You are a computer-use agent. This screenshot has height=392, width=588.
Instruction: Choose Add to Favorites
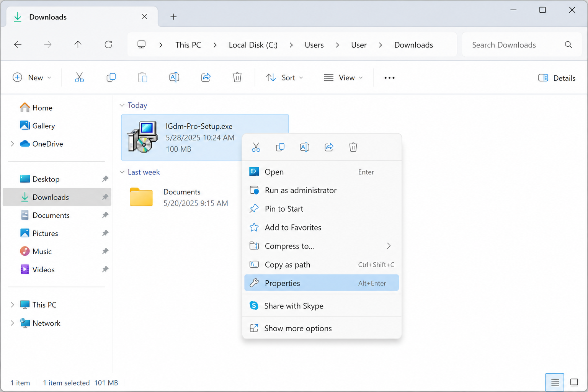(x=322, y=227)
